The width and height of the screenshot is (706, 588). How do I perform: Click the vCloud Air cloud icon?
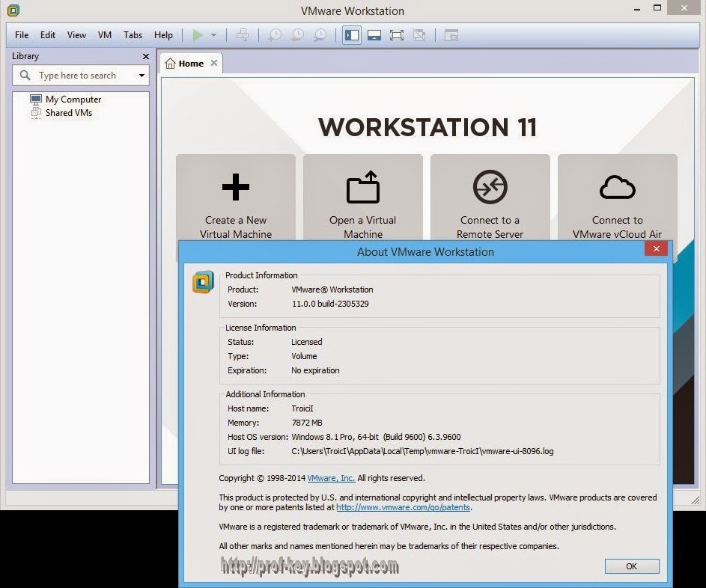pyautogui.click(x=618, y=187)
